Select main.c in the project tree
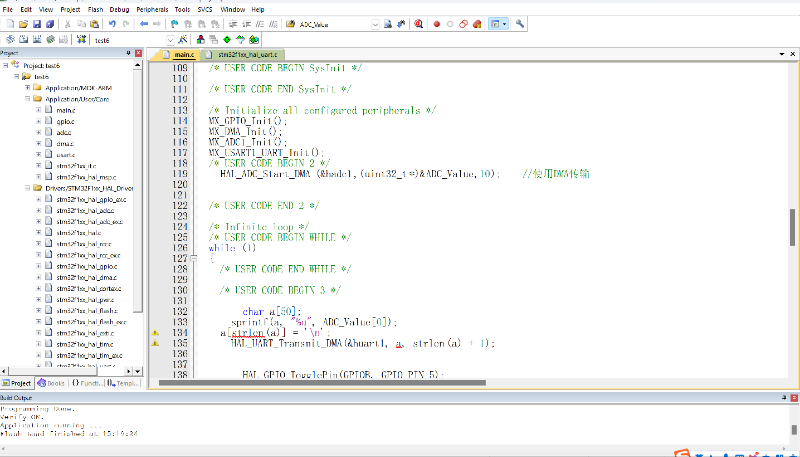Image resolution: width=800 pixels, height=457 pixels. (x=66, y=110)
